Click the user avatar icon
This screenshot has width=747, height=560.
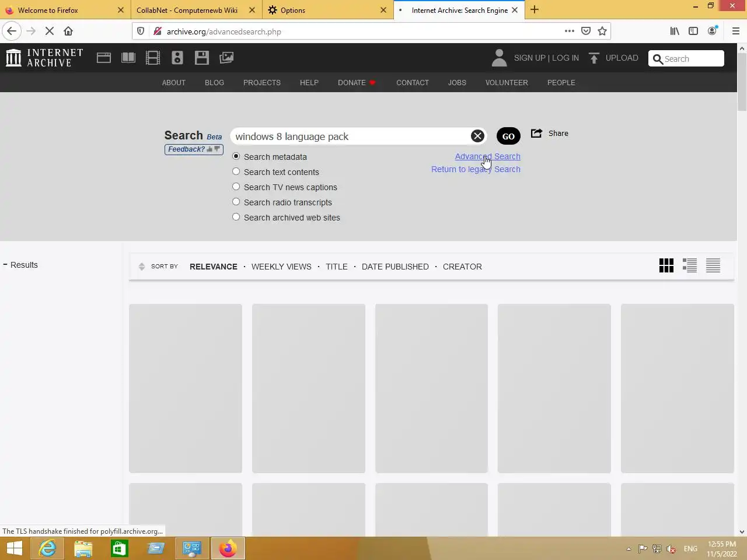pos(499,58)
